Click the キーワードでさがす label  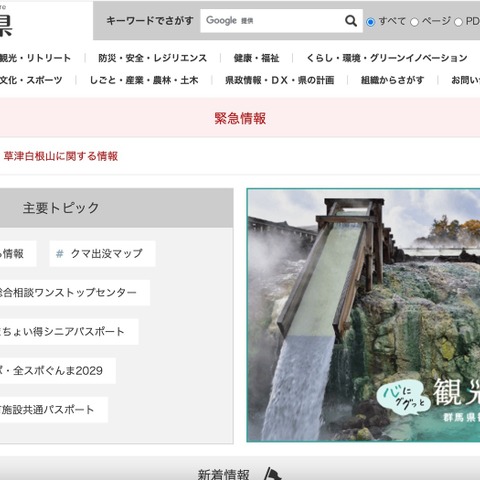tap(150, 21)
